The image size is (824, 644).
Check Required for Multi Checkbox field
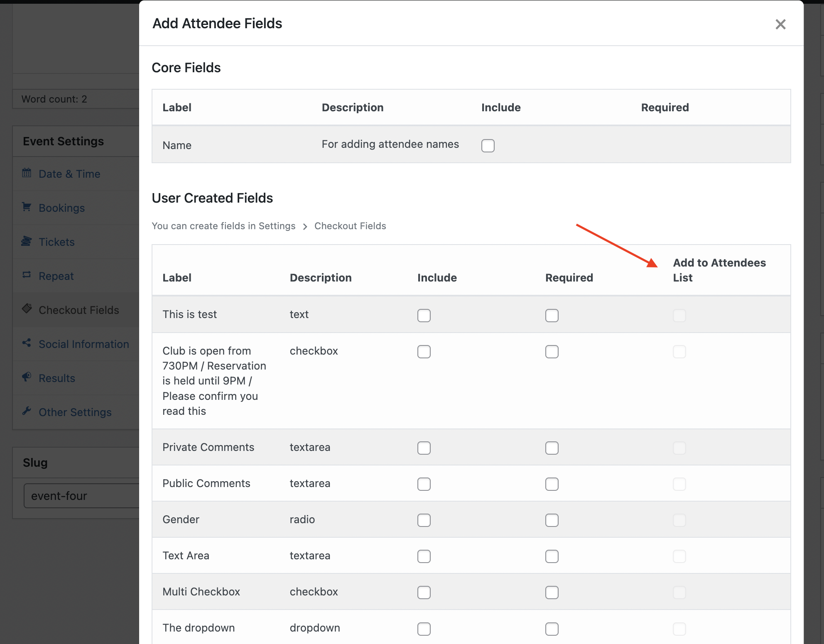[552, 593]
